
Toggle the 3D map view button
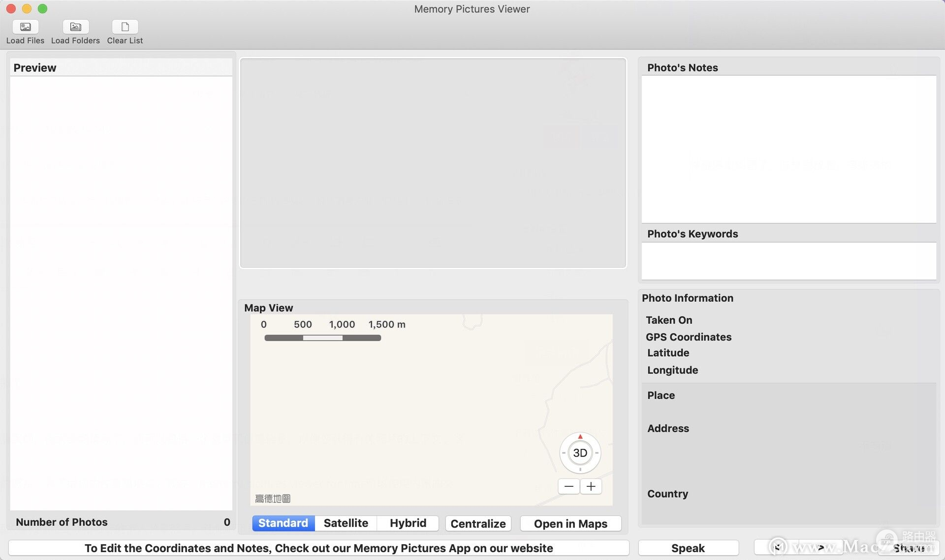click(580, 453)
